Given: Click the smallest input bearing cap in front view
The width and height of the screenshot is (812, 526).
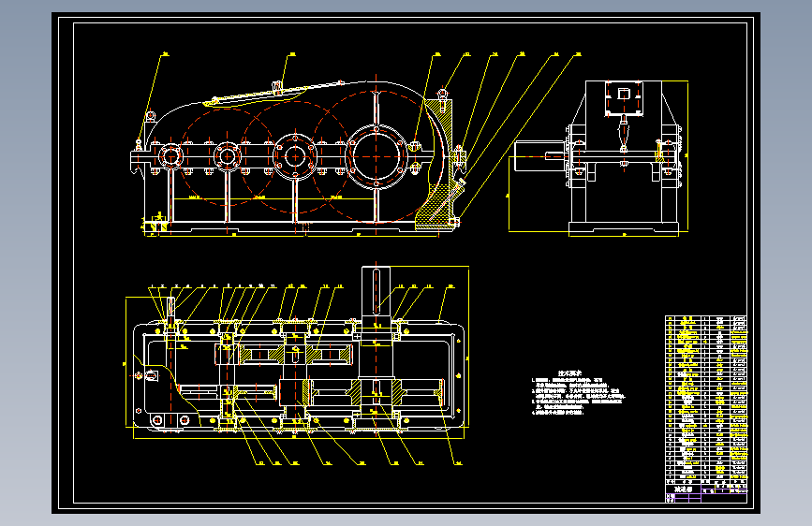Looking at the screenshot, I should pos(170,155).
